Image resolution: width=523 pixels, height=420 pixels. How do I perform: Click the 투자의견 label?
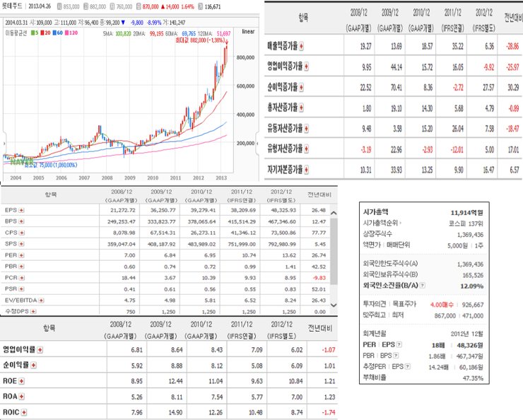pyautogui.click(x=375, y=304)
